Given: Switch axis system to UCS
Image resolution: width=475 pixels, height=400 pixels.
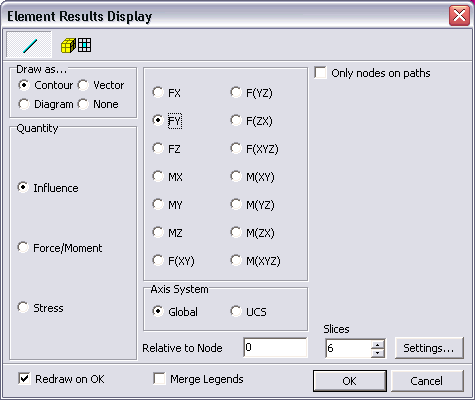Looking at the screenshot, I should click(x=236, y=311).
